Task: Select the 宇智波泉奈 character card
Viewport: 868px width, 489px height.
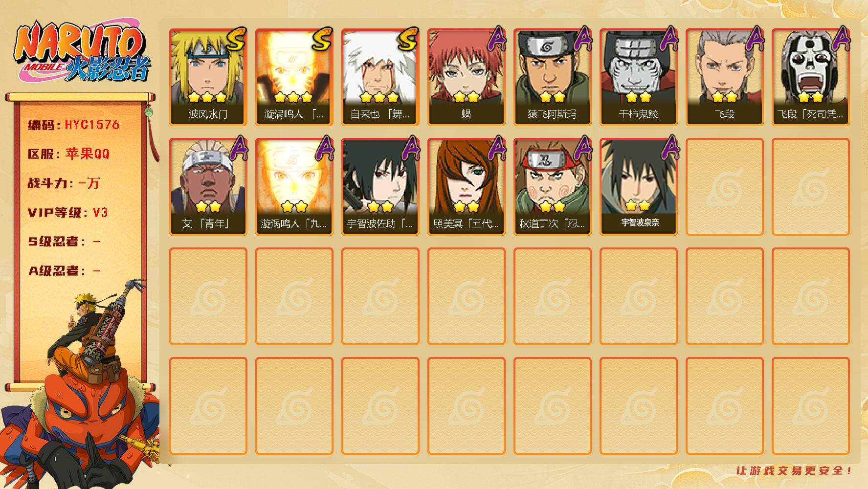Action: (x=638, y=187)
